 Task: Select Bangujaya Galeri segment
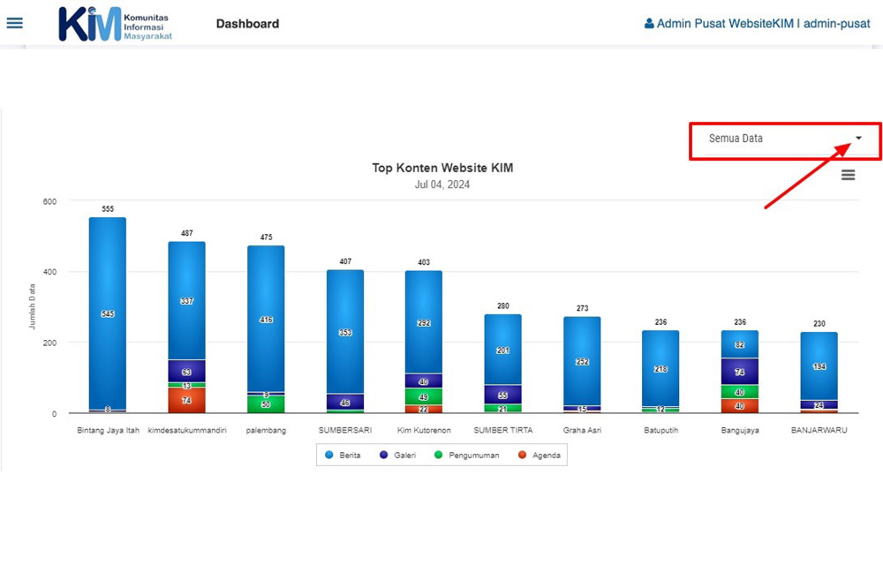tap(739, 372)
